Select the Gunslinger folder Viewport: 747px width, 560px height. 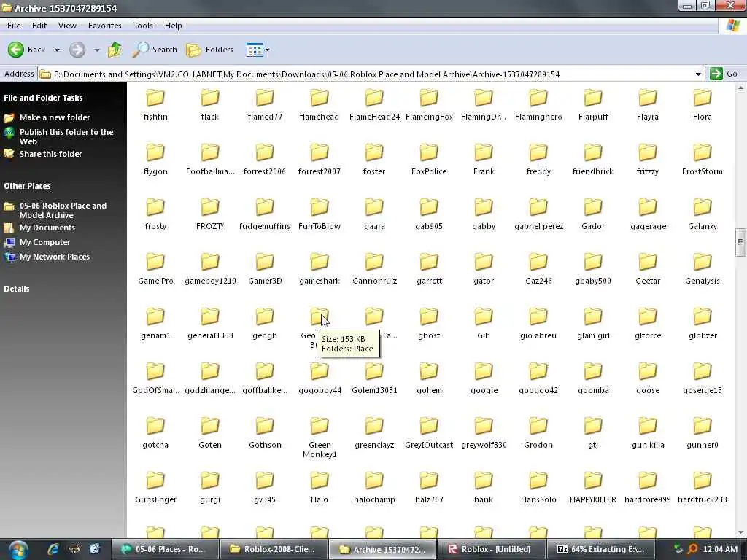(x=155, y=488)
